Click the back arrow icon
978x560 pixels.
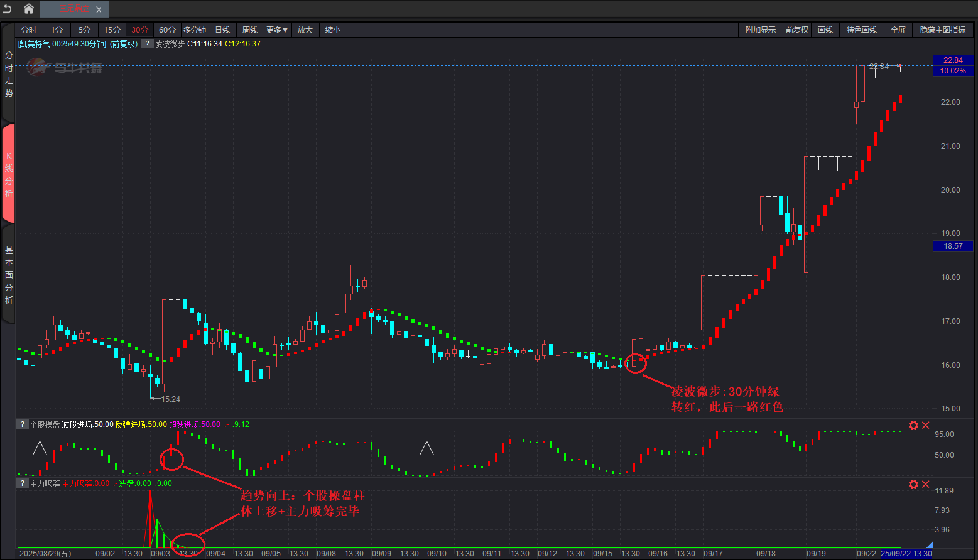[8, 9]
